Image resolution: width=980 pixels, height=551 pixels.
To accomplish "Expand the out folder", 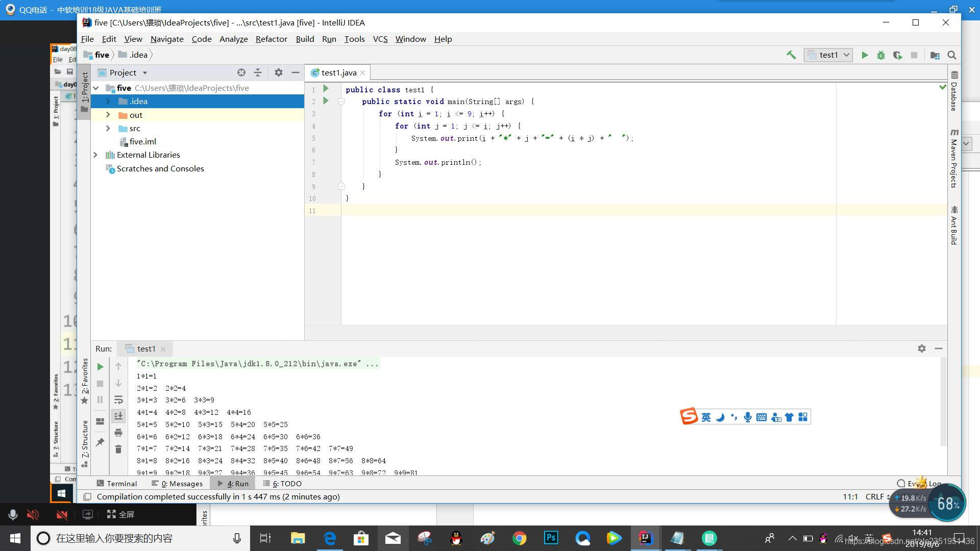I will 108,115.
